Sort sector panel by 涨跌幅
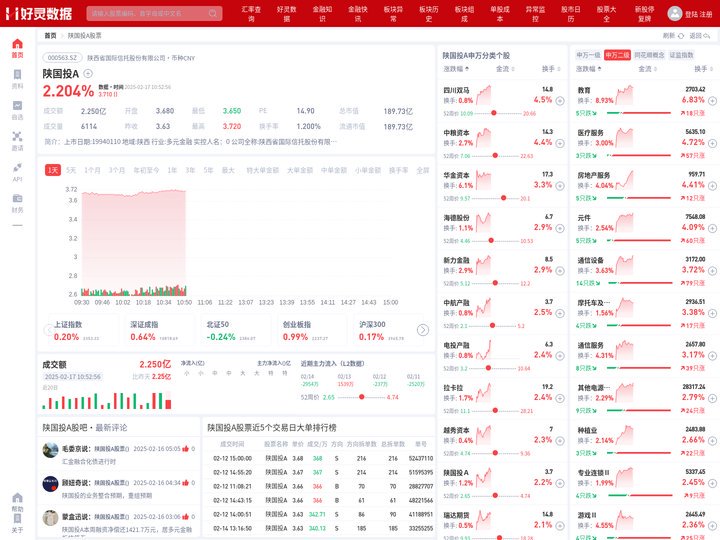The width and height of the screenshot is (720, 540). [589, 69]
